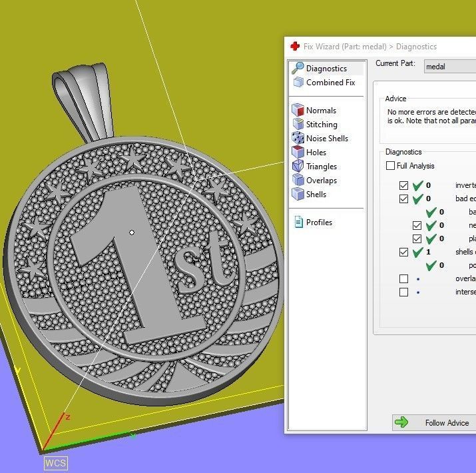Screen dimensions: 476x473
Task: Click the inverted normals count 0
Action: 428,185
